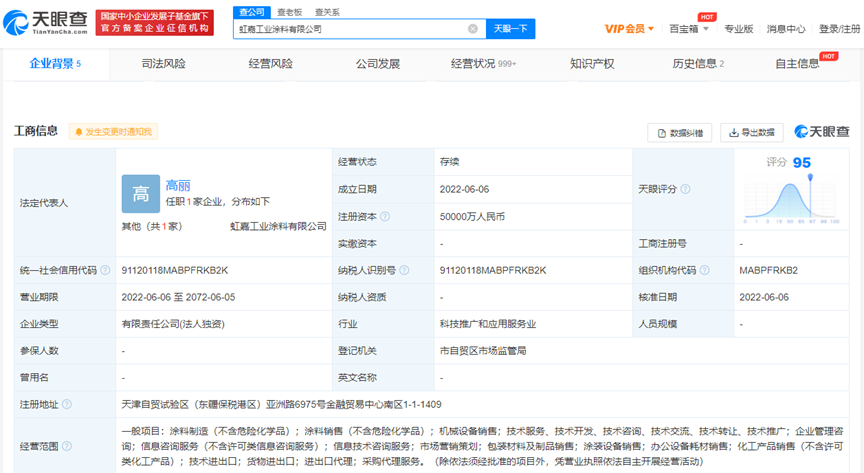Image resolution: width=864 pixels, height=473 pixels.
Task: Click the 存续 business status value
Action: click(449, 162)
